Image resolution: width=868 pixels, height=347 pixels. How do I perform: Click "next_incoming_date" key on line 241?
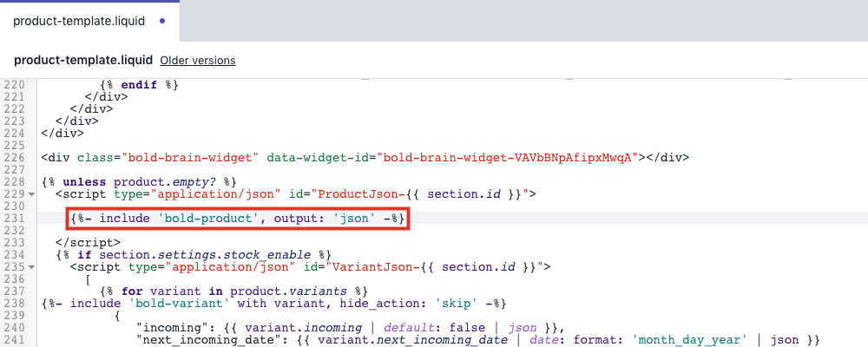[209, 340]
